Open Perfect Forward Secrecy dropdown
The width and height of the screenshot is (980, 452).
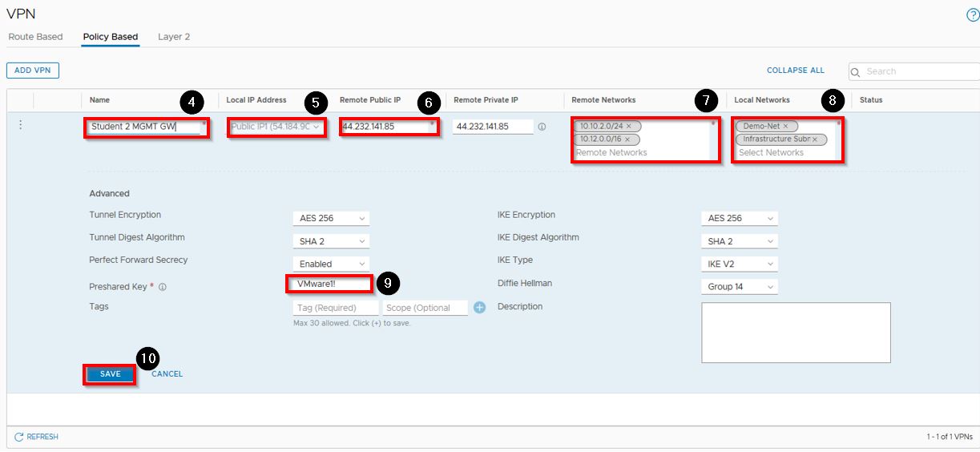[330, 264]
